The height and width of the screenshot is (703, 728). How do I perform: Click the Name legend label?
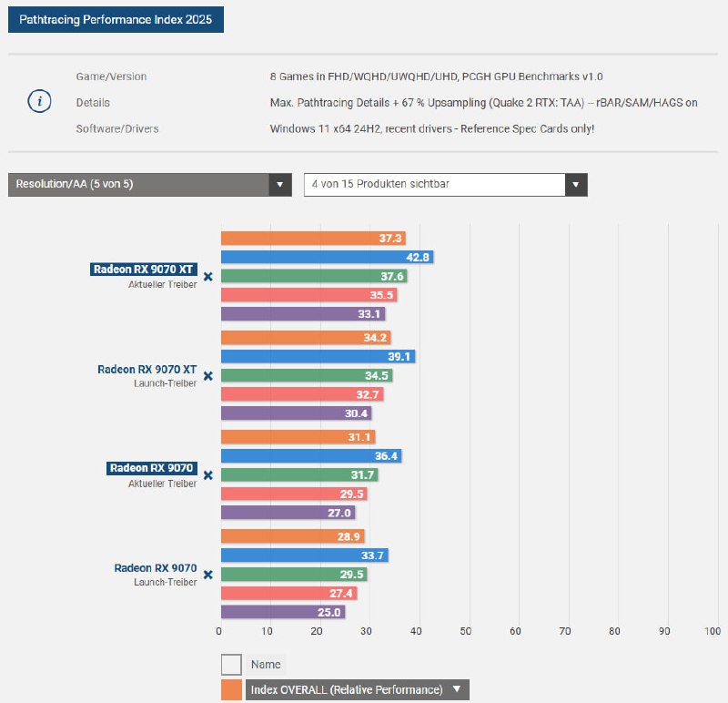coord(266,665)
